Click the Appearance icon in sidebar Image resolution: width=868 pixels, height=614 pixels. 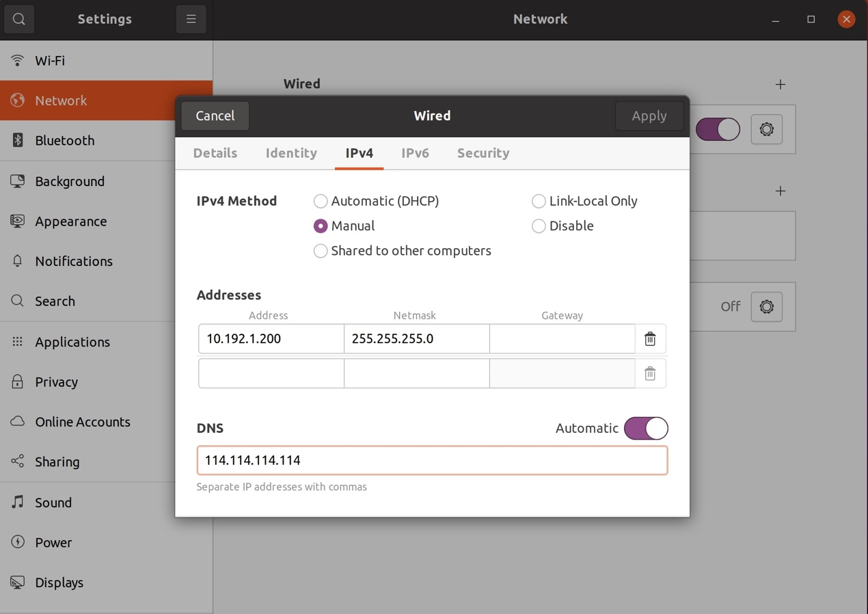(18, 221)
